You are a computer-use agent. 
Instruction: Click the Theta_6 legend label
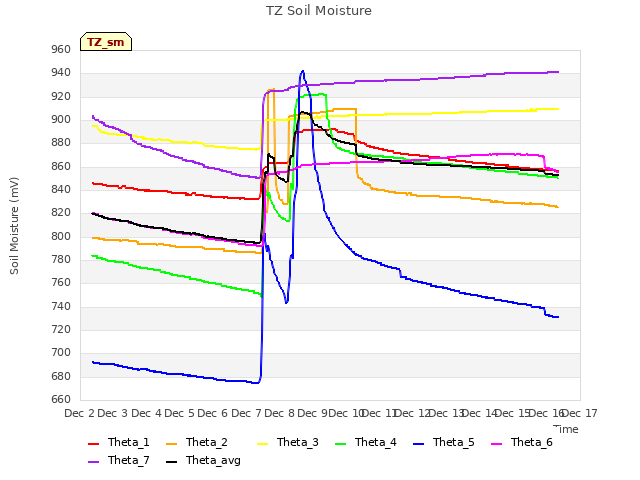531,442
